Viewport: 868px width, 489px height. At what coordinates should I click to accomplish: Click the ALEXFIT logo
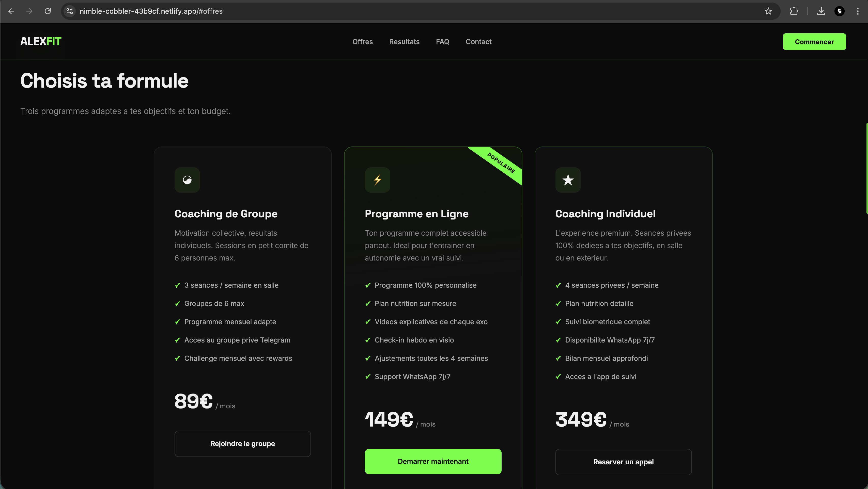tap(41, 41)
